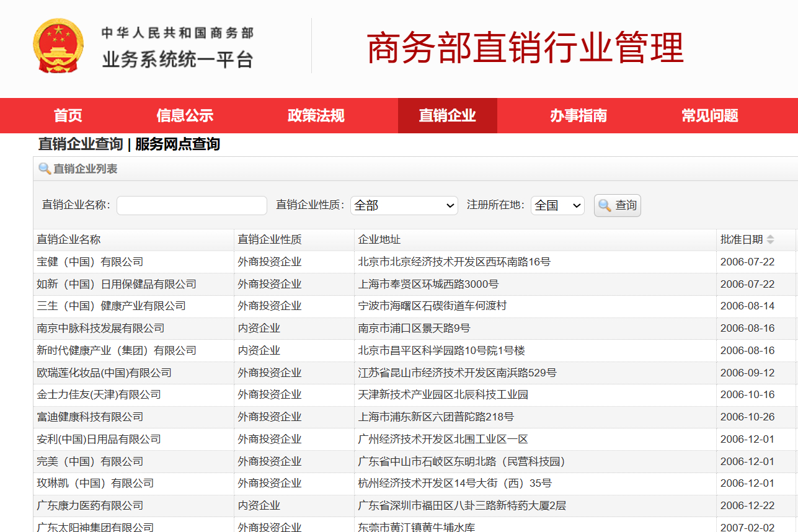Click 南京中脉科技发展有限公司
The width and height of the screenshot is (798, 532).
(100, 328)
